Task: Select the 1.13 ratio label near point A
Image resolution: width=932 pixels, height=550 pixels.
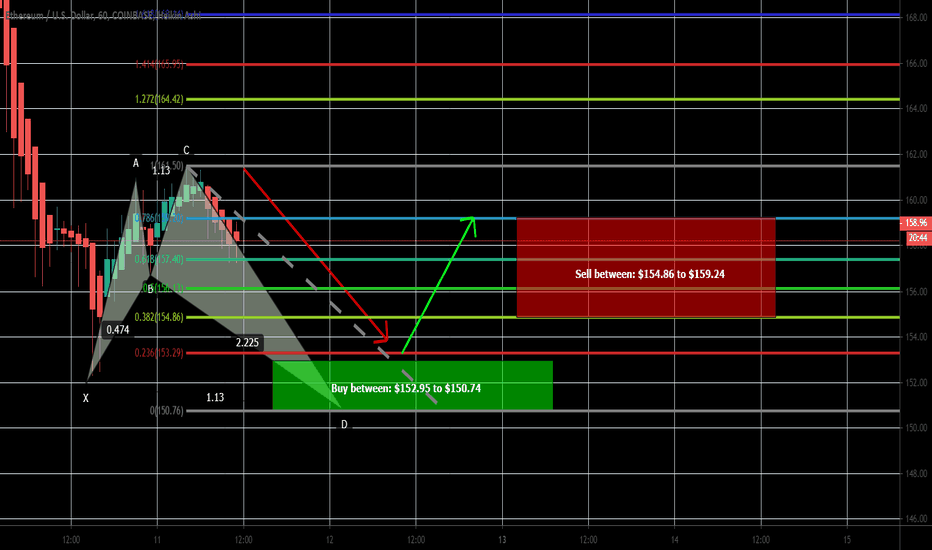Action: coord(161,171)
